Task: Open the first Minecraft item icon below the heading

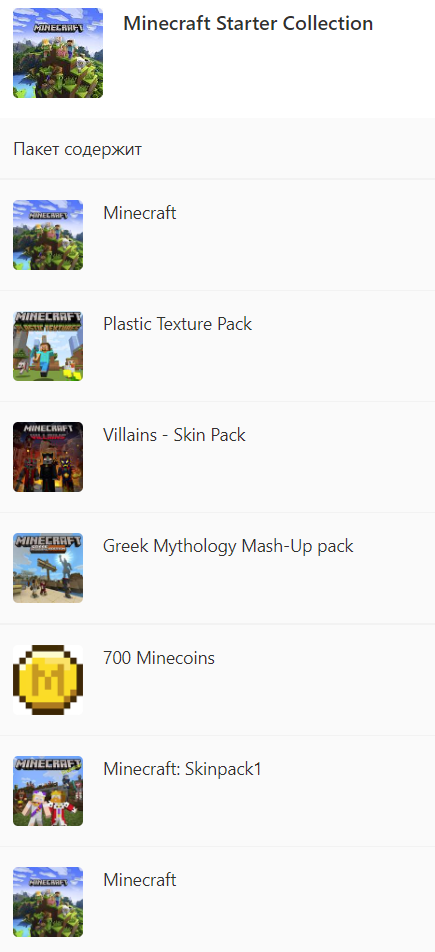Action: coord(48,235)
